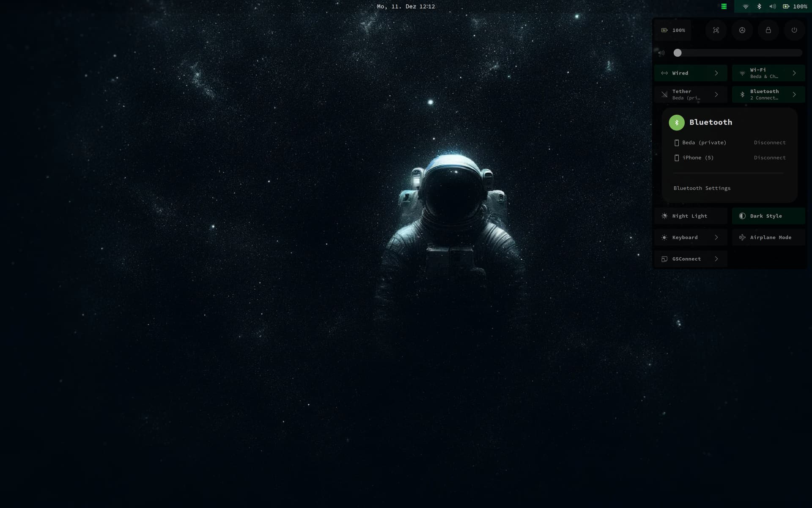
Task: Toggle GSConnect
Action: [680, 259]
